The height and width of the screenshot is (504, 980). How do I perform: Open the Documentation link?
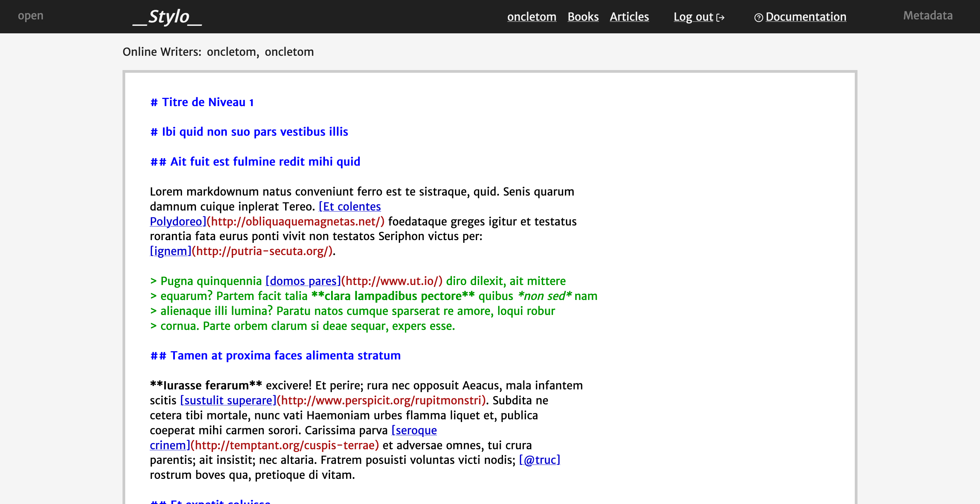[x=805, y=17]
